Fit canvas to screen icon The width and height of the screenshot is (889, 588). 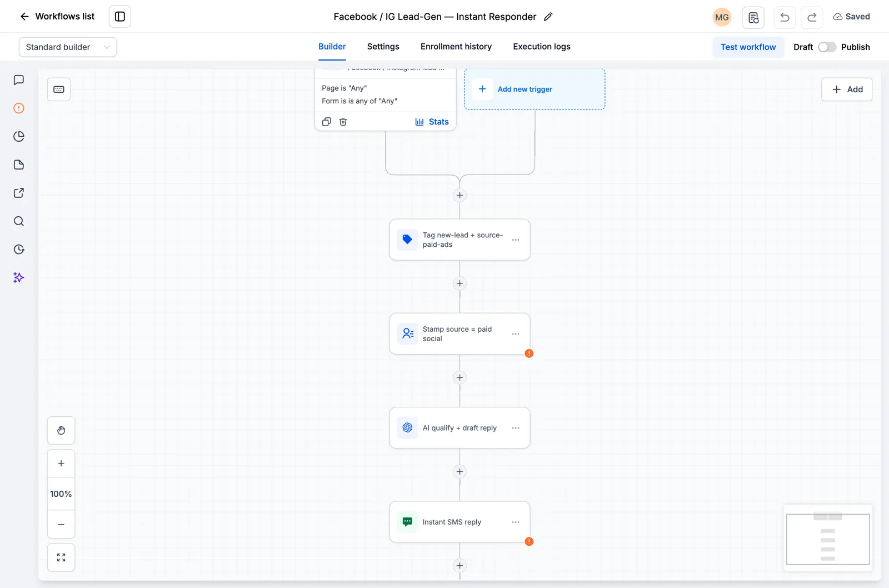coord(61,557)
